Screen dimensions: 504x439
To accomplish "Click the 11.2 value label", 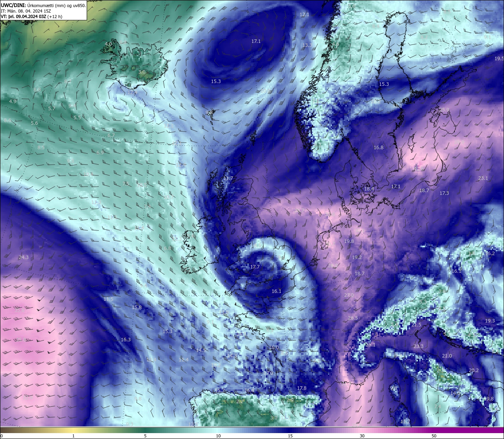I will [x=405, y=421].
